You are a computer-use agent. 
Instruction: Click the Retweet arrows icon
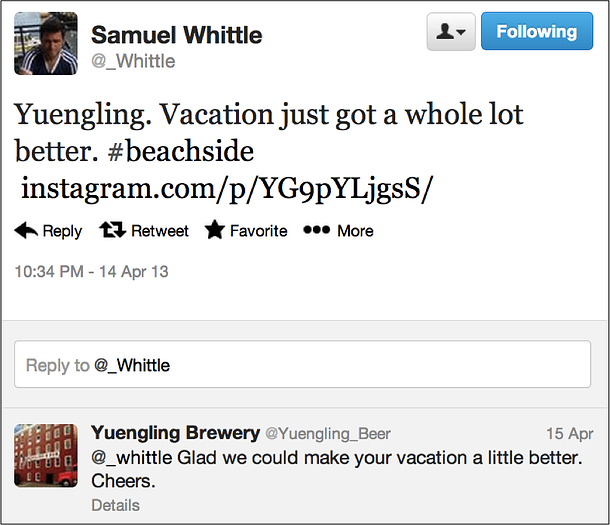[x=112, y=231]
